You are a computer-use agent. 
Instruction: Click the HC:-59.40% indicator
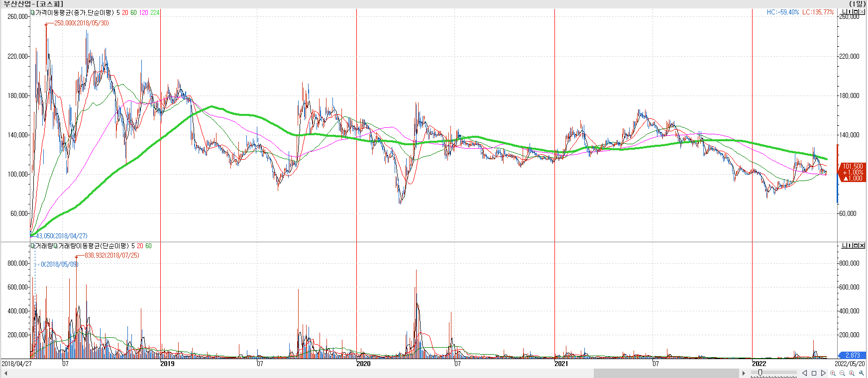(783, 12)
